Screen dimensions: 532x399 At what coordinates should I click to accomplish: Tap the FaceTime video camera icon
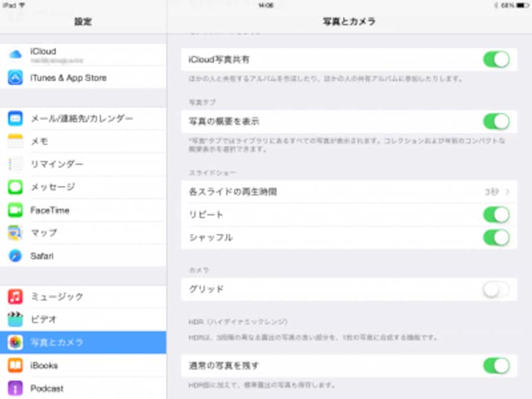pos(15,210)
